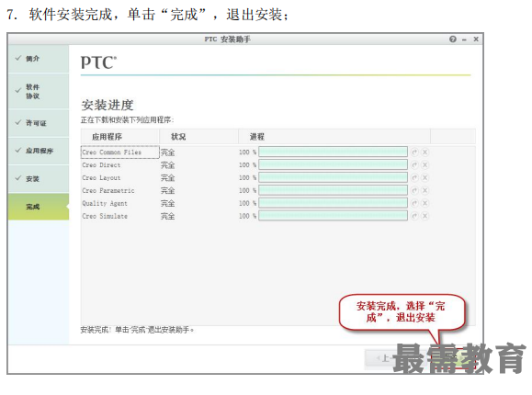Viewport: 532px width, 395px height.
Task: Select the Creo Parametric row name
Action: pos(108,191)
